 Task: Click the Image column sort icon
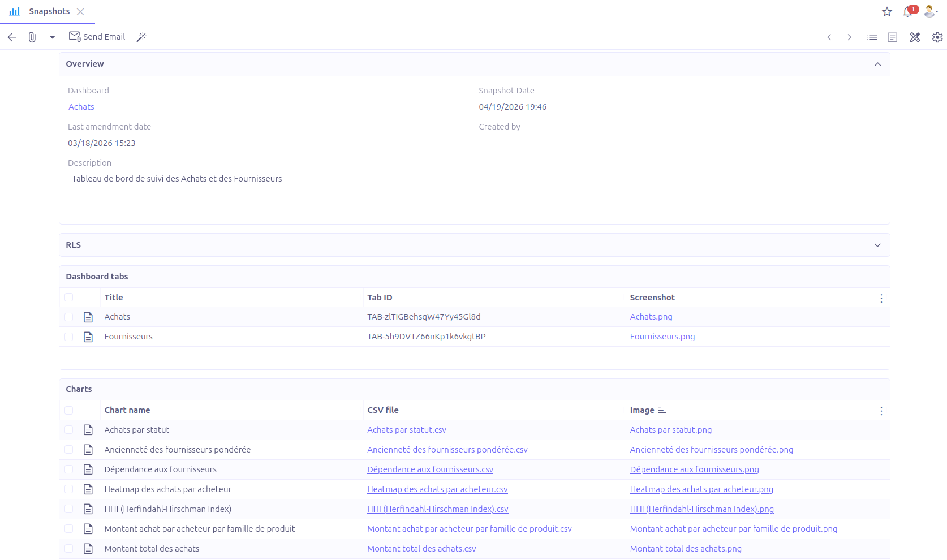(662, 411)
